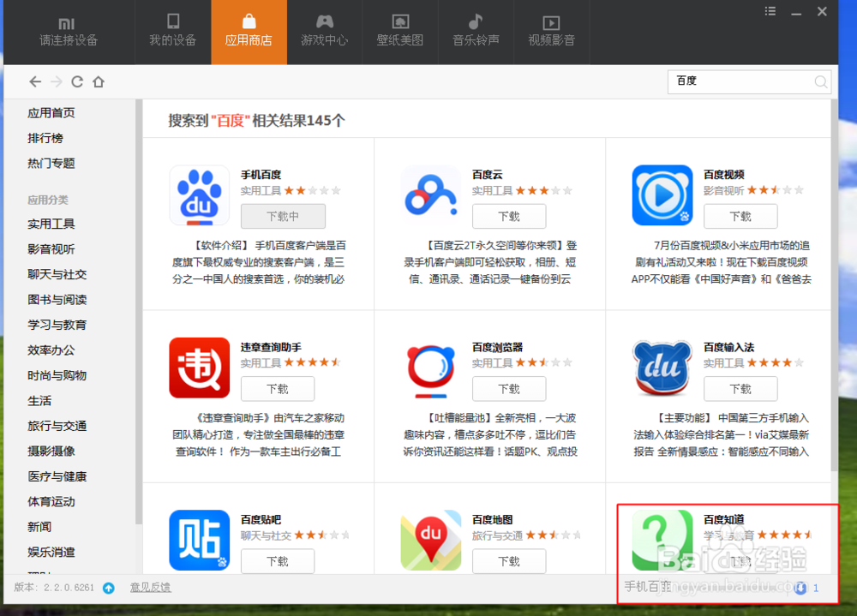Screen dimensions: 857x616
Task: Click the 版本: 2.2.0.6261 version text
Action: pyautogui.click(x=54, y=588)
